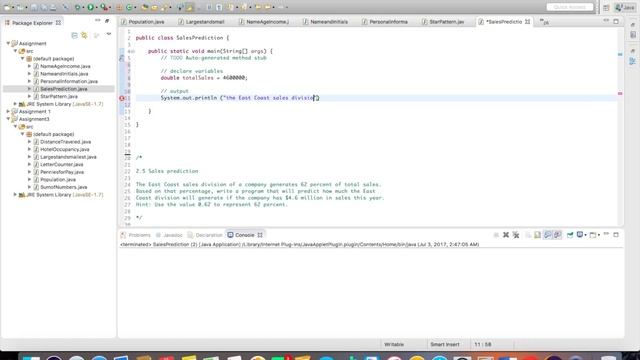The width and height of the screenshot is (640, 360).
Task: Switch to the PersonalInformation editor tab
Action: (x=385, y=22)
